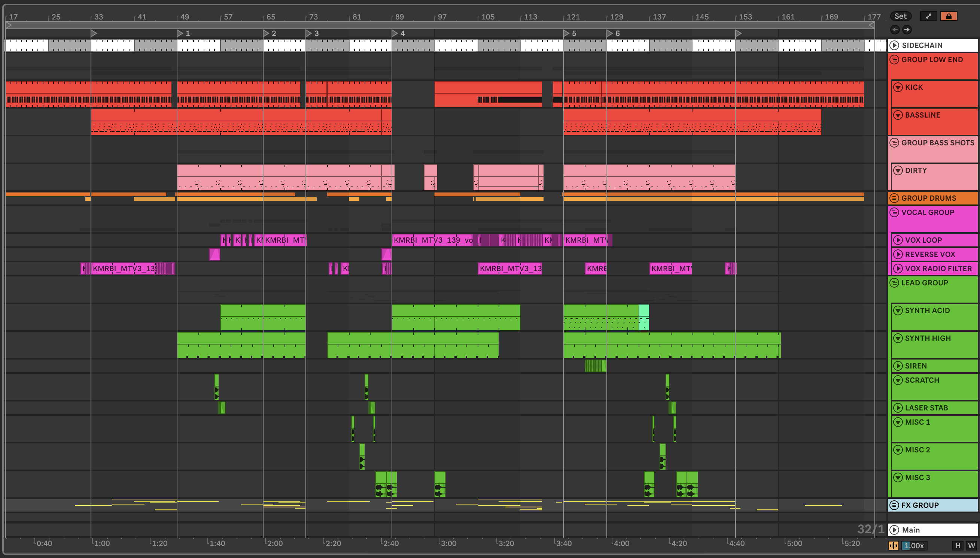Image resolution: width=980 pixels, height=558 pixels.
Task: Click the FX GROUP fold icon
Action: click(894, 505)
